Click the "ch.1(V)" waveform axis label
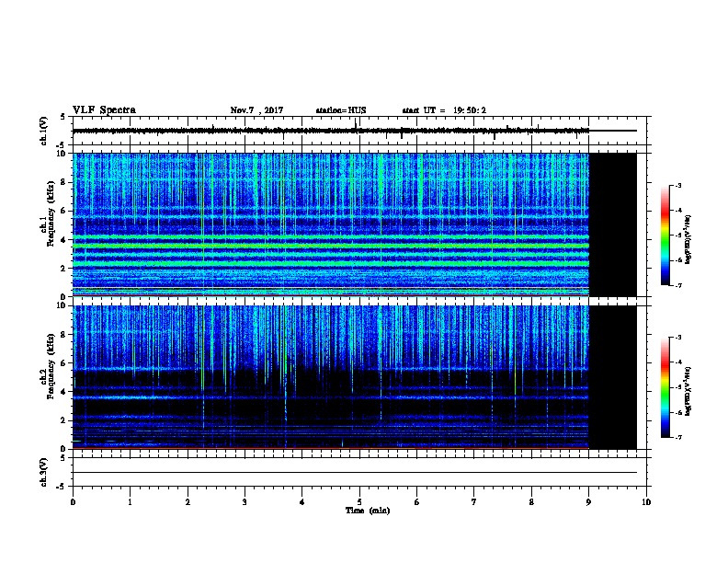The width and height of the screenshot is (728, 563). (x=44, y=131)
